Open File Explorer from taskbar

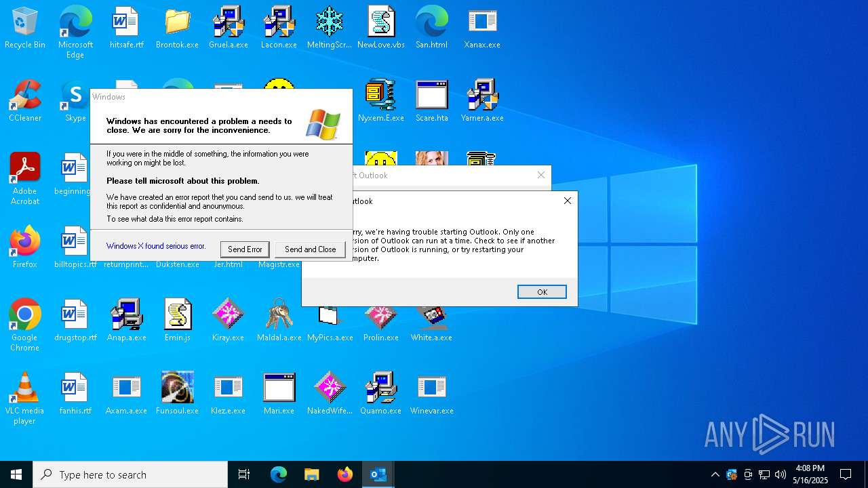[311, 474]
